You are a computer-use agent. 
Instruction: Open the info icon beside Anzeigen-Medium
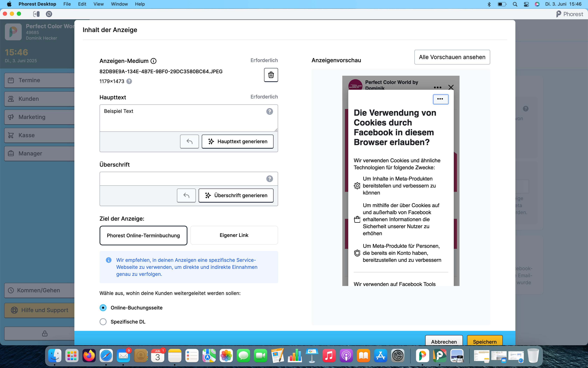click(153, 61)
